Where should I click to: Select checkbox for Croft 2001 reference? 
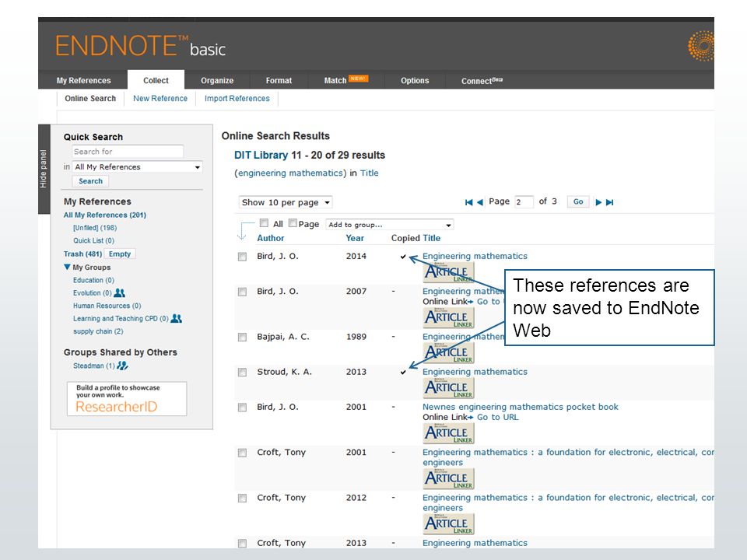(243, 453)
